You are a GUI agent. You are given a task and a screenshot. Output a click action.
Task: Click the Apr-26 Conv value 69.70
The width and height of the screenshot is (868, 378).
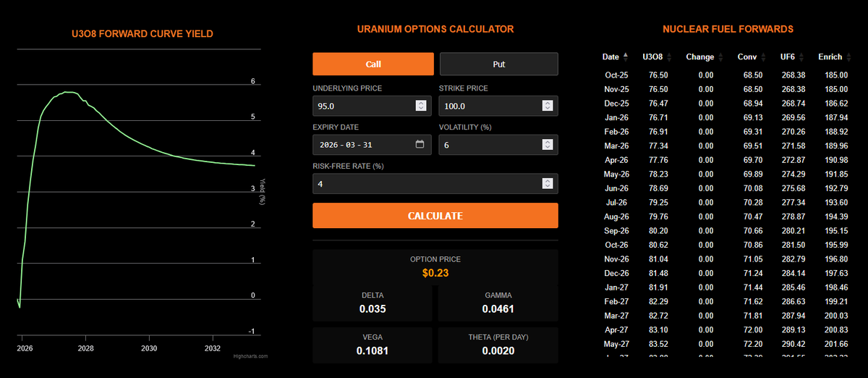point(753,160)
